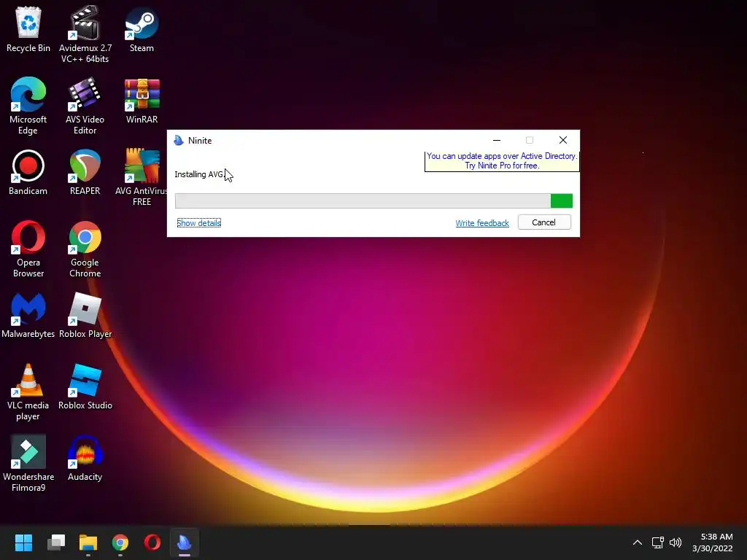Open the Recycle Bin desktop icon
747x560 pixels.
point(28,30)
